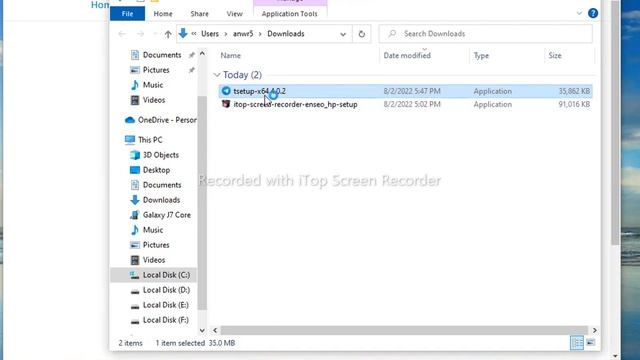Click the path overflow chevron in address bar
This screenshot has height=360, width=640.
click(193, 34)
